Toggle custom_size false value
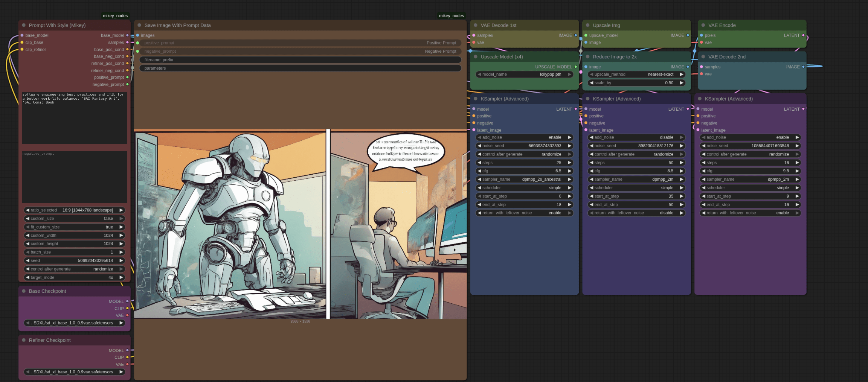This screenshot has height=382, width=868. click(x=74, y=219)
